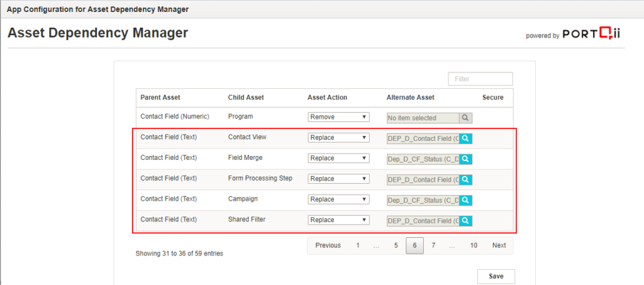Expand Asset Action dropdown for Field Merge

pyautogui.click(x=338, y=159)
